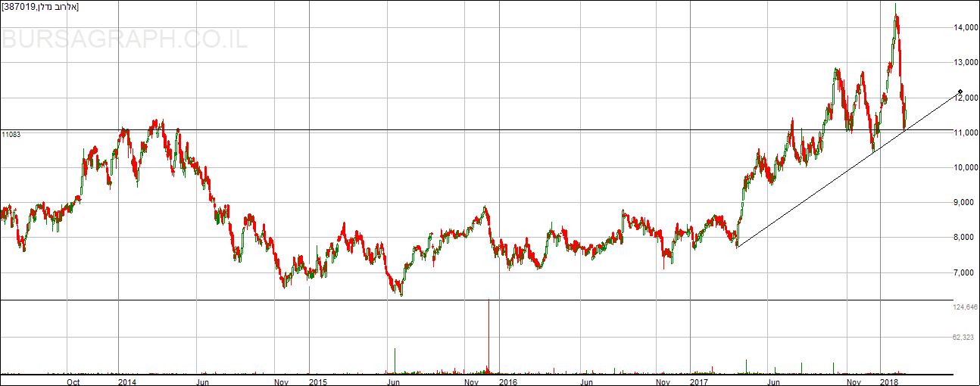This screenshot has width=980, height=386.
Task: Click the trendline end-point diamond marker
Action: pyautogui.click(x=960, y=92)
